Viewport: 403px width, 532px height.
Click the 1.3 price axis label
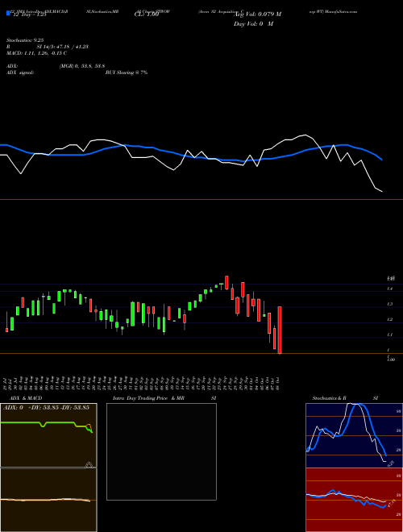tap(390, 304)
